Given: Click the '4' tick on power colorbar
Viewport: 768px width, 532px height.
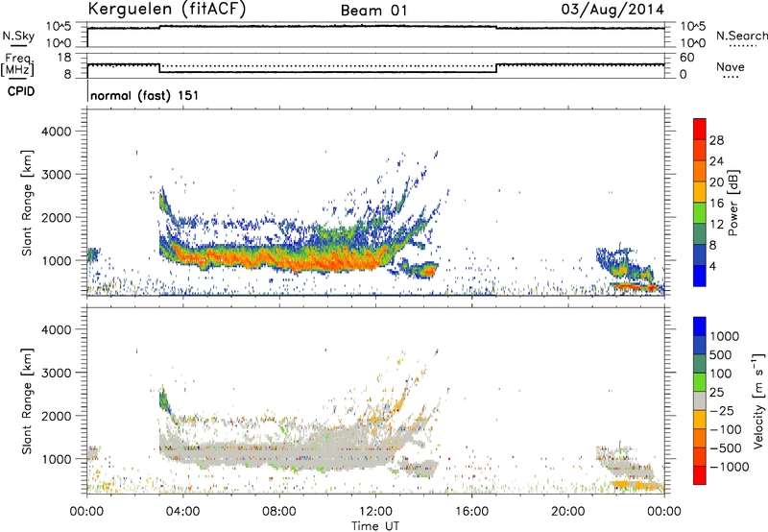Looking at the screenshot, I should 713,266.
